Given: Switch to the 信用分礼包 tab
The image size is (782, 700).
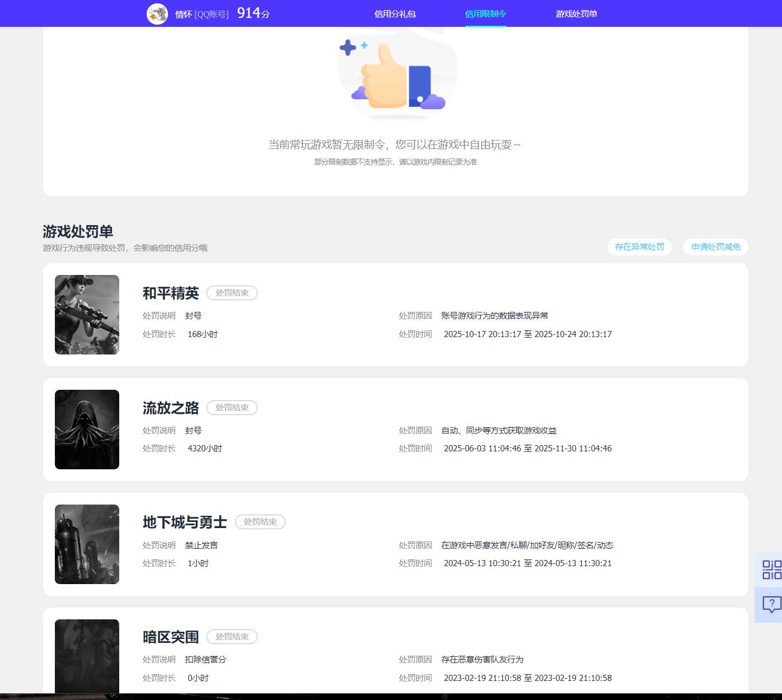Looking at the screenshot, I should [x=395, y=13].
